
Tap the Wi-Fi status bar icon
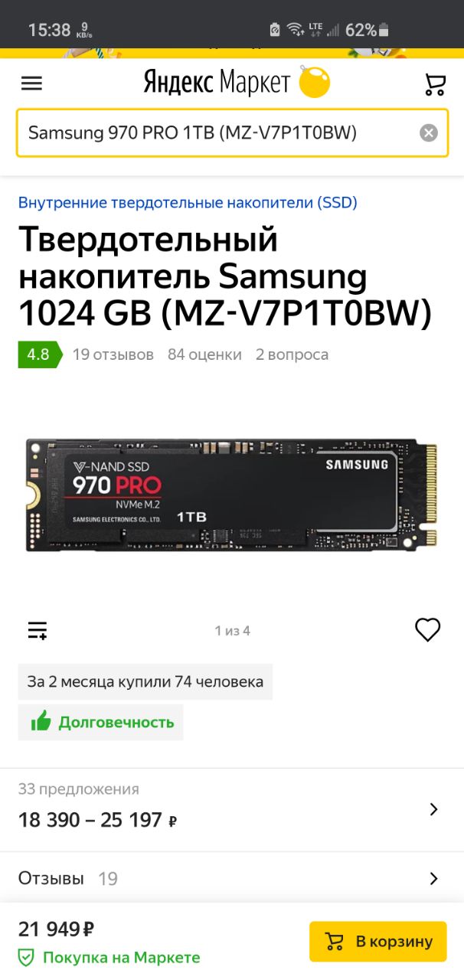click(296, 30)
